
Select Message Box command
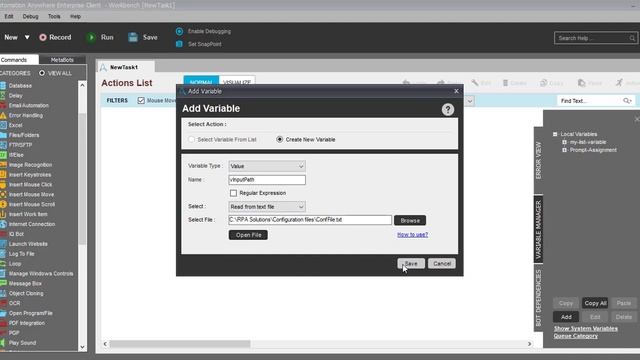(25, 283)
